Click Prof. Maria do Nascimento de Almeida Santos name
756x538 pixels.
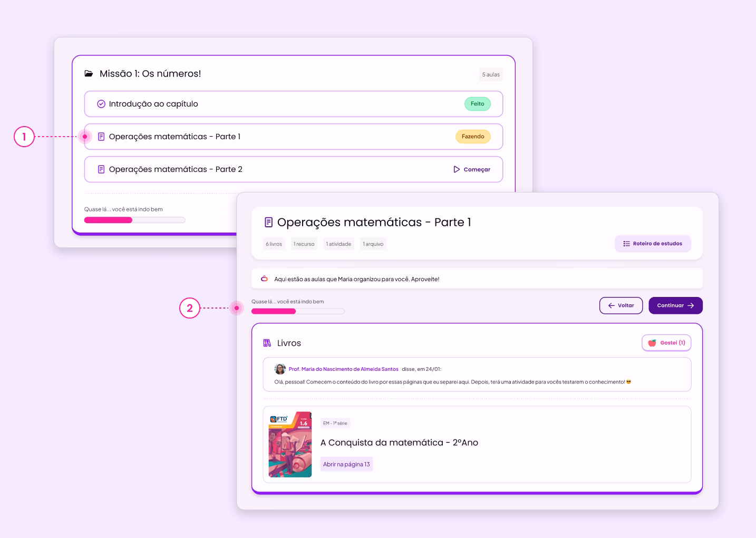pyautogui.click(x=343, y=369)
